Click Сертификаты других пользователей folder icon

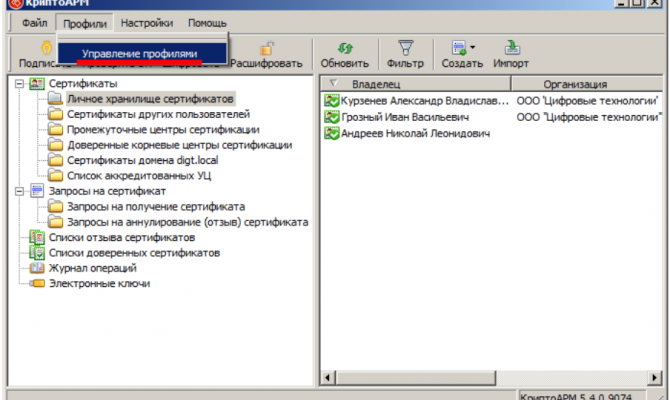55,114
